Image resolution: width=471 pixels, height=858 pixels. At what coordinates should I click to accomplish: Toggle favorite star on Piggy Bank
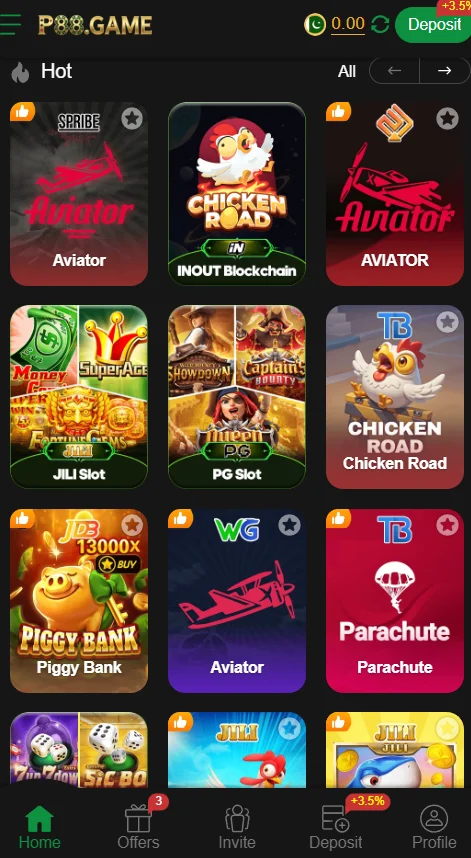(x=132, y=525)
